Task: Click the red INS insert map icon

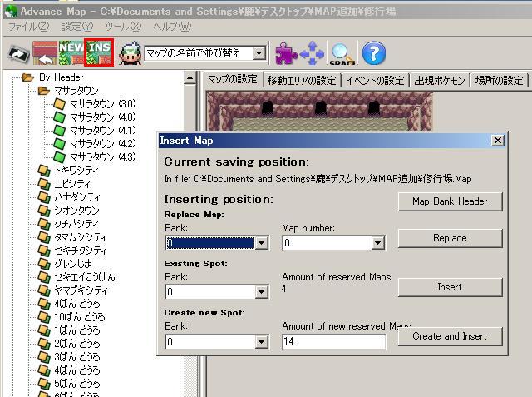Action: click(x=99, y=53)
